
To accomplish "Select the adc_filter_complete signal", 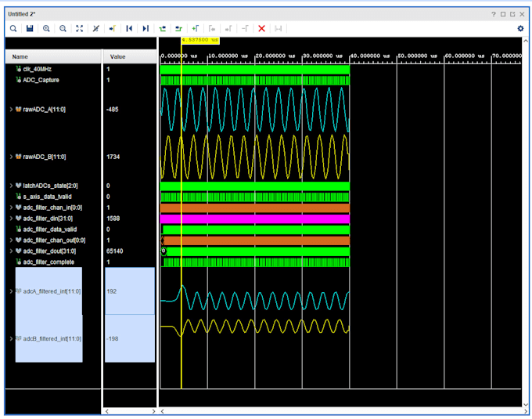I will [x=49, y=262].
